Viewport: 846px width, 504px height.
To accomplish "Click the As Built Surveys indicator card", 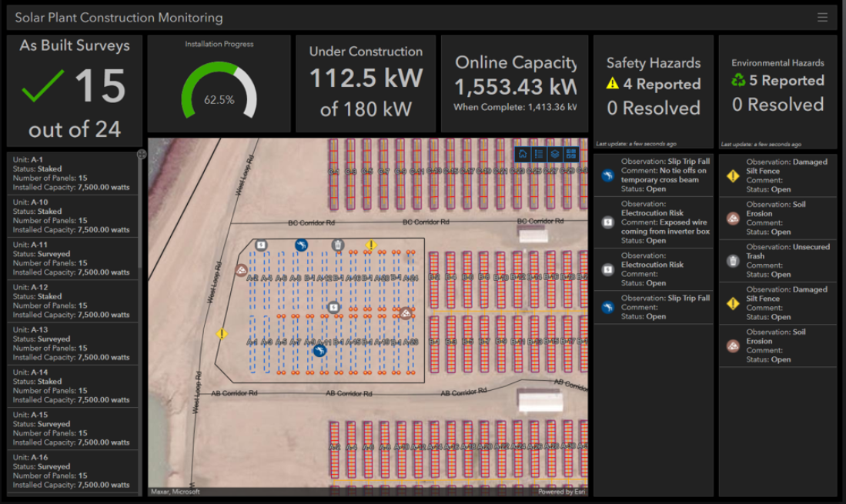I will (x=75, y=90).
